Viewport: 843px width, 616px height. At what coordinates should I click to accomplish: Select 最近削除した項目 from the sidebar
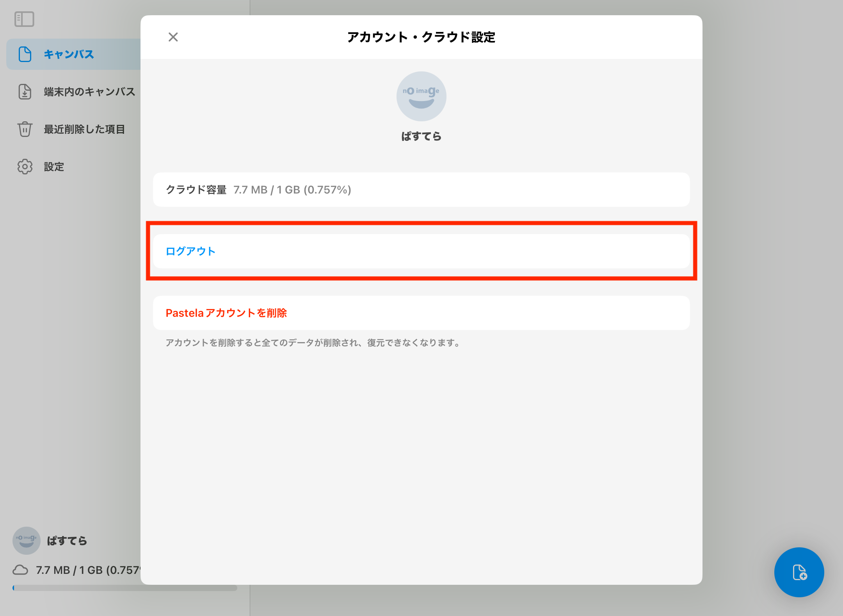(x=84, y=129)
